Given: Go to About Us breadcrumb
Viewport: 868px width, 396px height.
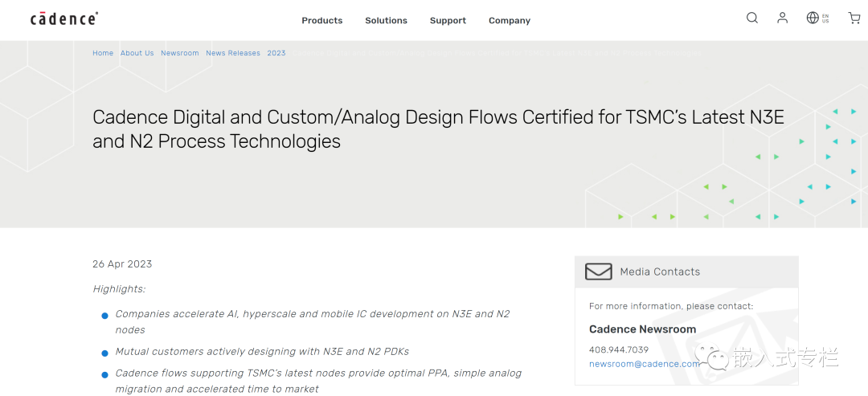Looking at the screenshot, I should coord(137,53).
